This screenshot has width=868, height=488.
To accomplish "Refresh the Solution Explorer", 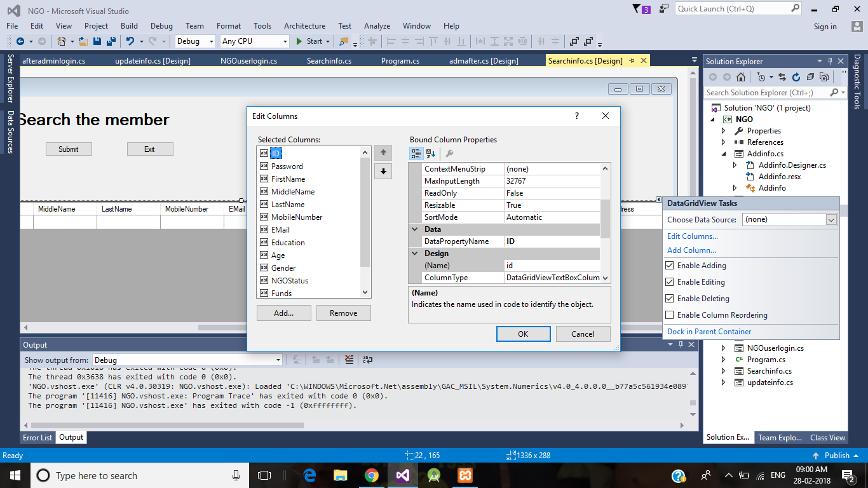I will click(x=797, y=77).
